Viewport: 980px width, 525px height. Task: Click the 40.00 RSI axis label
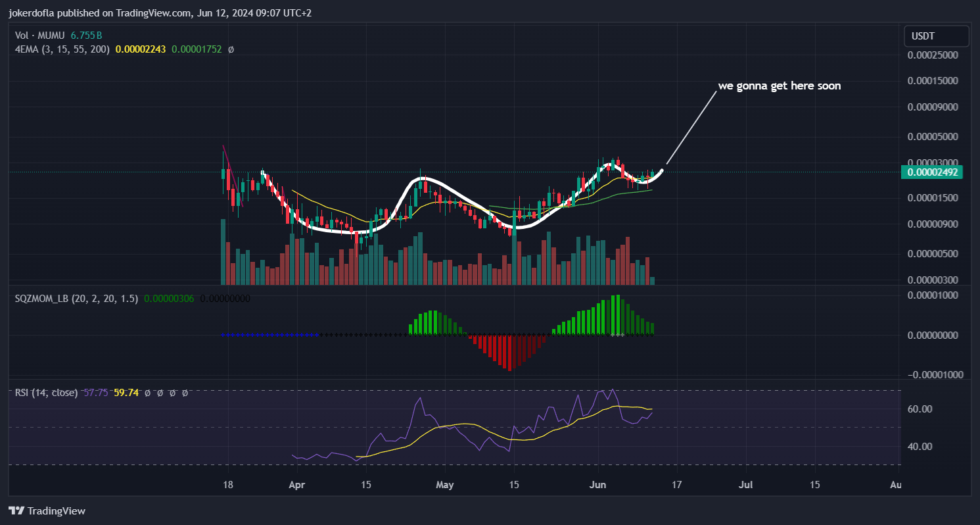click(x=920, y=447)
